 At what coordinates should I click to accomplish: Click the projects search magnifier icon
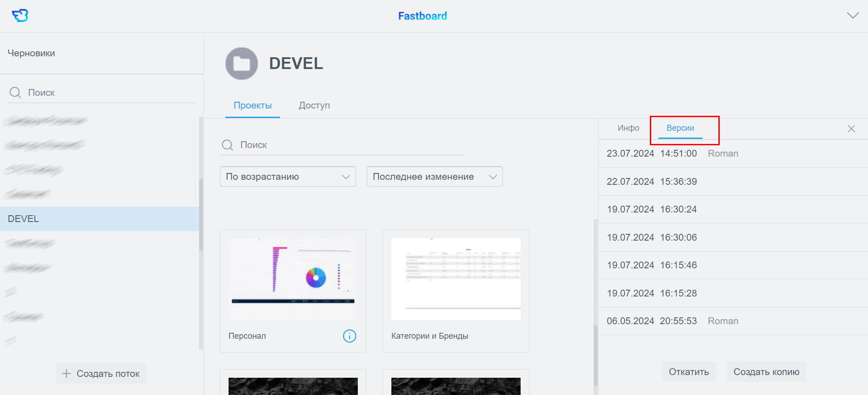(x=227, y=145)
